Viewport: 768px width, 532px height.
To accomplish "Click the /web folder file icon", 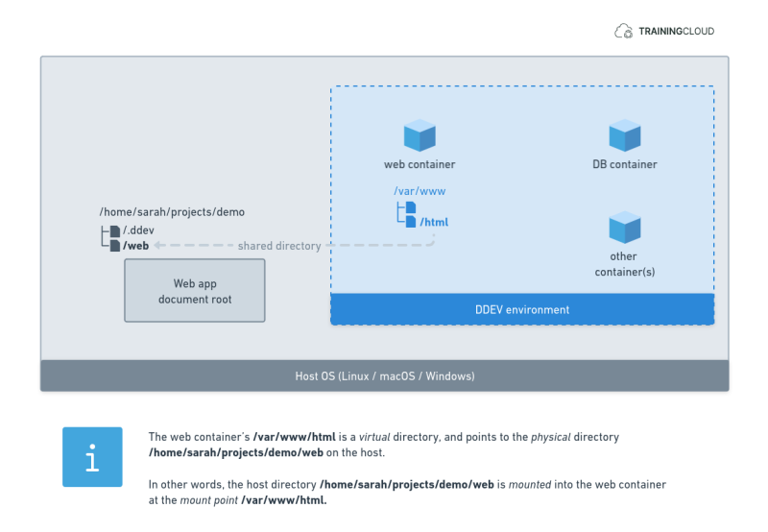I will 115,246.
